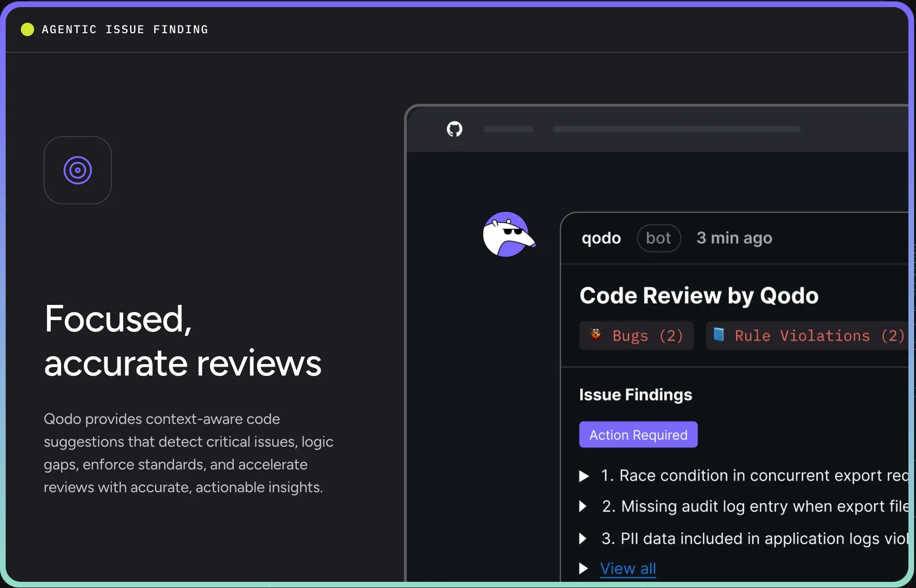Click the bot label pill

coord(659,238)
